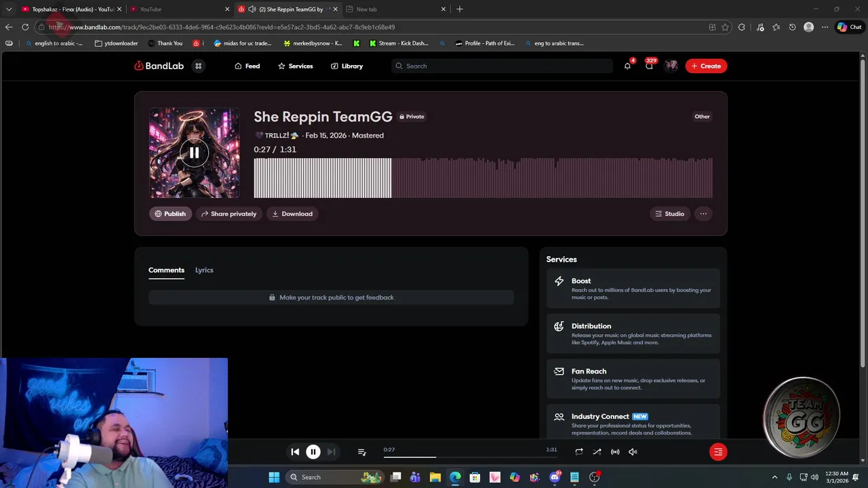
Task: Open the Copilot Chat button
Action: coord(849,27)
